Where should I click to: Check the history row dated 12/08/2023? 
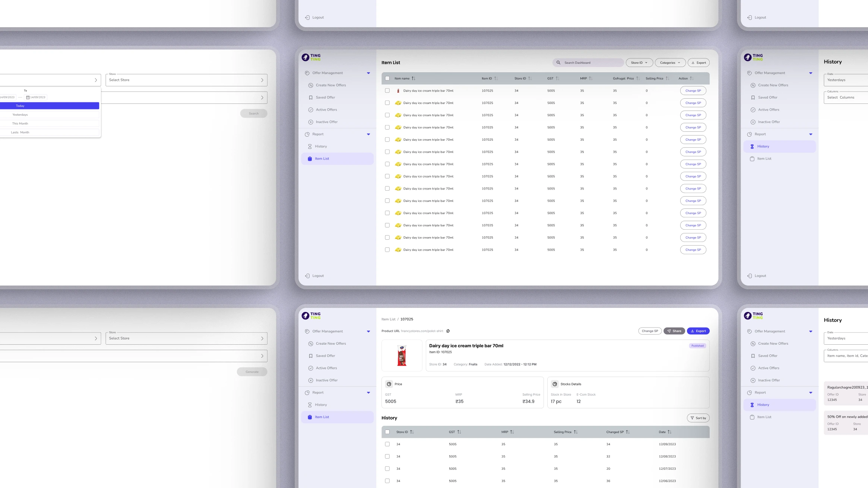tap(387, 456)
